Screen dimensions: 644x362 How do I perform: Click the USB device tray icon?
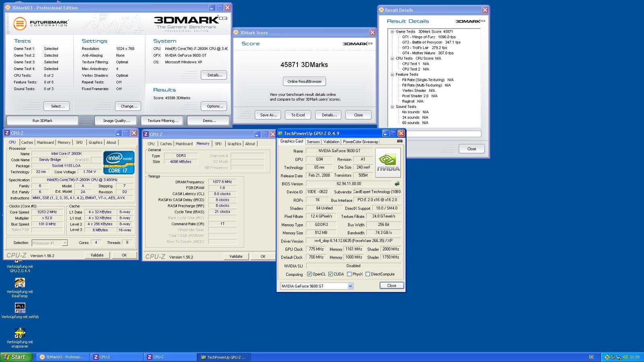[x=619, y=357]
